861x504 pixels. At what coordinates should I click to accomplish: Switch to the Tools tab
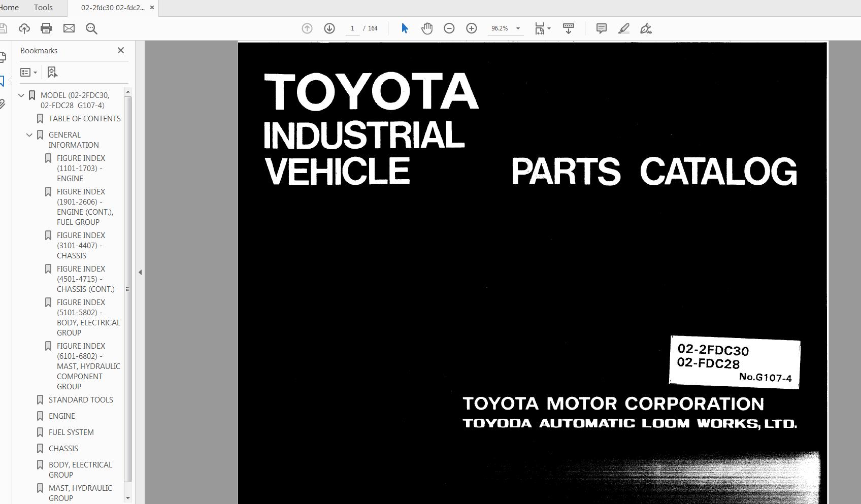43,8
